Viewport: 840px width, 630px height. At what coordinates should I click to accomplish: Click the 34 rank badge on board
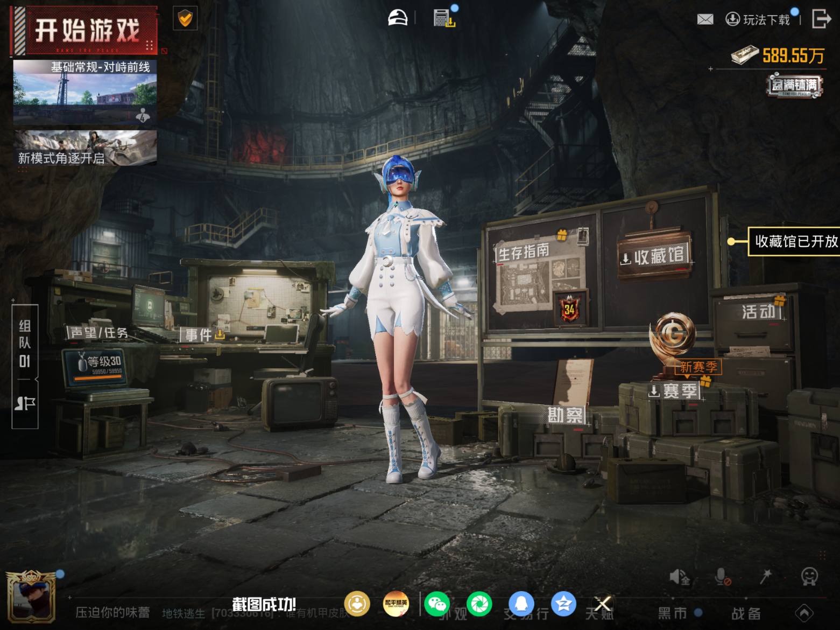pyautogui.click(x=570, y=309)
